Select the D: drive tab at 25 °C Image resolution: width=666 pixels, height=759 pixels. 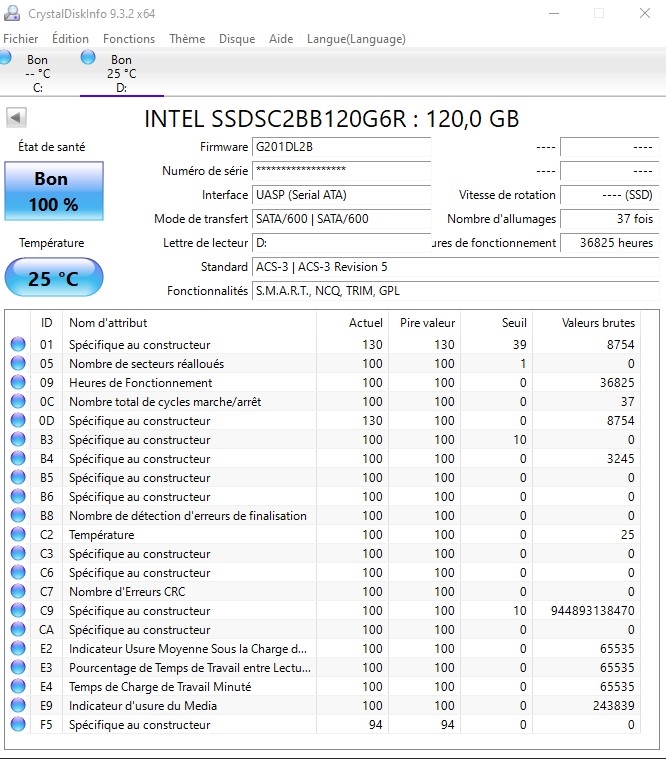[x=120, y=73]
